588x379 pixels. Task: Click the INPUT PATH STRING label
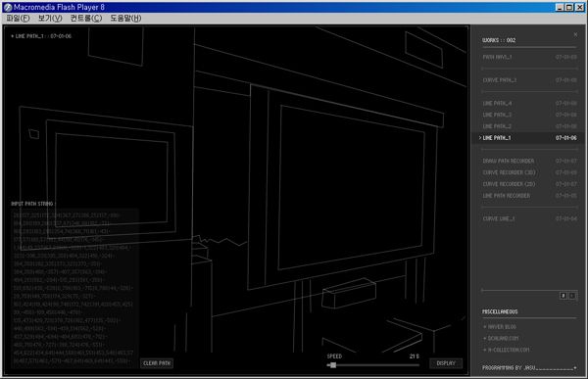click(32, 204)
